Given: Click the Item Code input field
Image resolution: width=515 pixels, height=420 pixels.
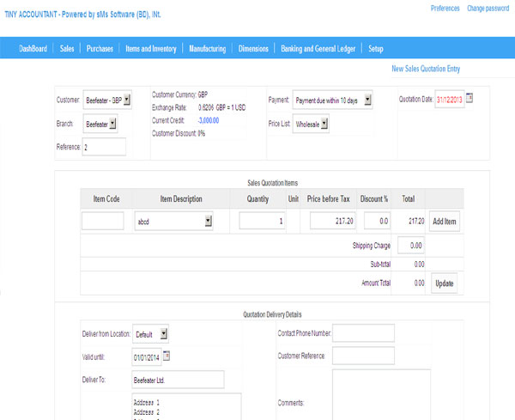Looking at the screenshot, I should [102, 222].
